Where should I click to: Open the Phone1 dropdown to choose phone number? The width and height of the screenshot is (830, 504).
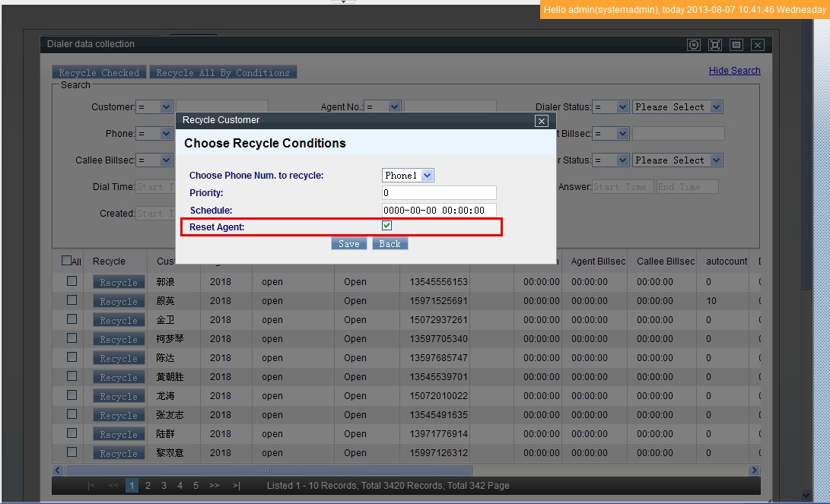408,176
